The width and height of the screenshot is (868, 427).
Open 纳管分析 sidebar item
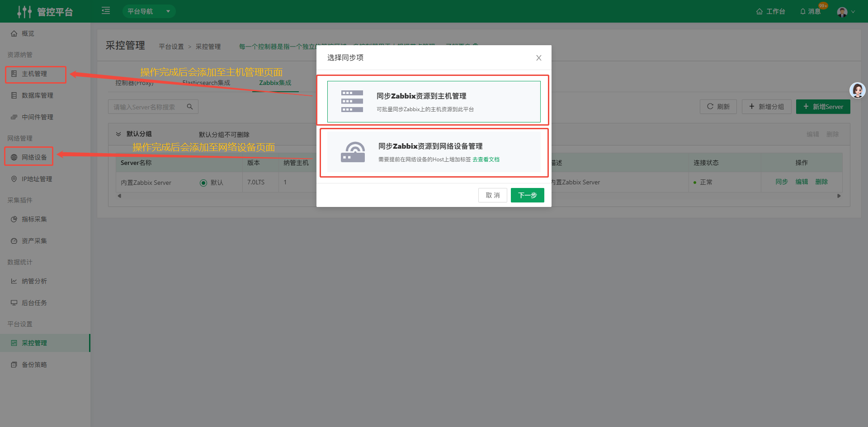point(45,281)
